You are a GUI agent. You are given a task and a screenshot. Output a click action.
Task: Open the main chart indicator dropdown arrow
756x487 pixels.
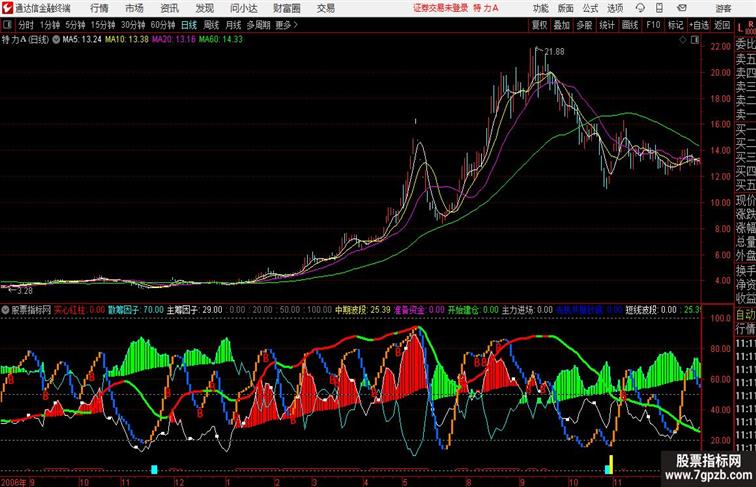[x=56, y=40]
